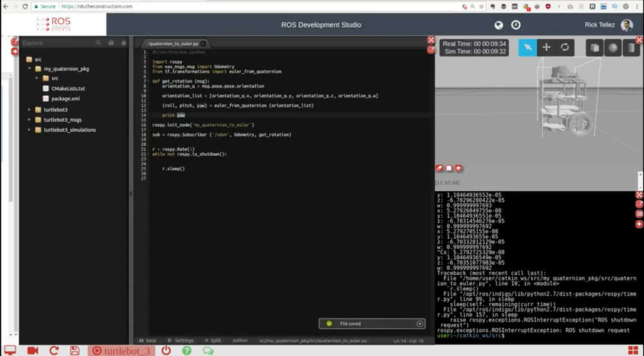Activate the translate move tool in simulator
The height and width of the screenshot is (356, 644).
click(x=546, y=48)
